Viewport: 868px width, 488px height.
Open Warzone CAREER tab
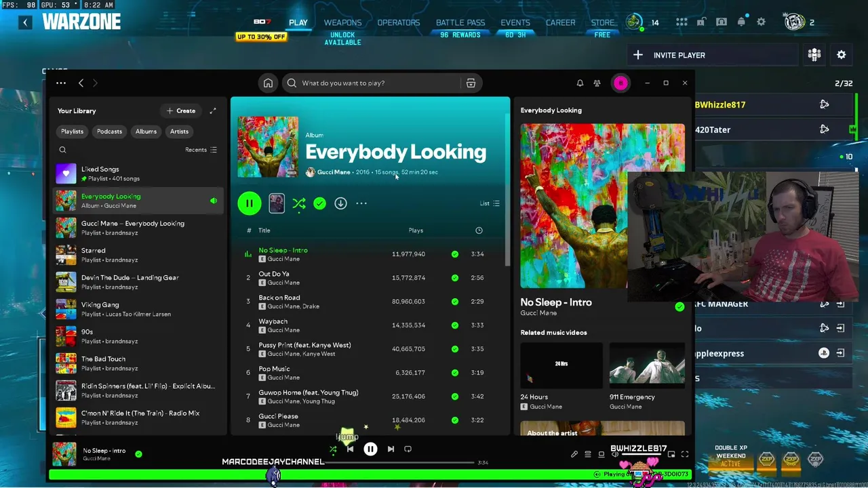coord(561,23)
